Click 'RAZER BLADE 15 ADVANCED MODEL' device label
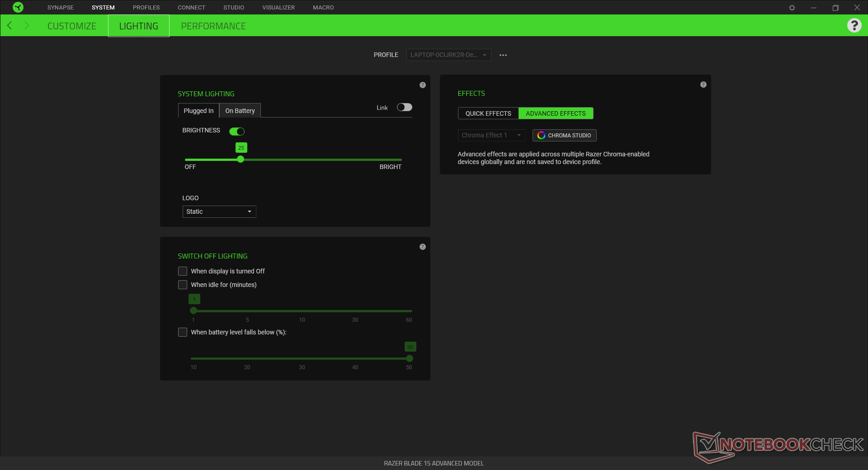Viewport: 868px width, 470px height. (x=434, y=463)
